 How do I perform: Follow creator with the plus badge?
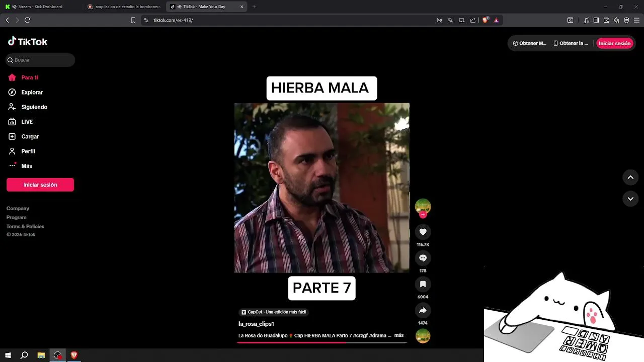click(x=423, y=215)
